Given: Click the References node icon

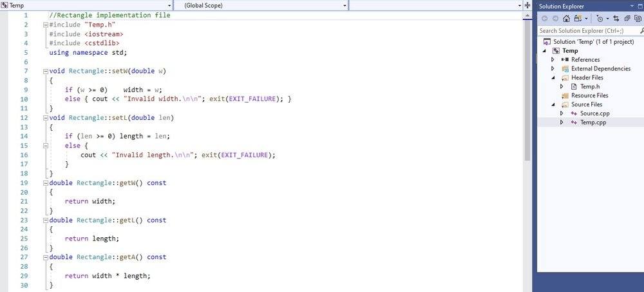Looking at the screenshot, I should click(565, 60).
